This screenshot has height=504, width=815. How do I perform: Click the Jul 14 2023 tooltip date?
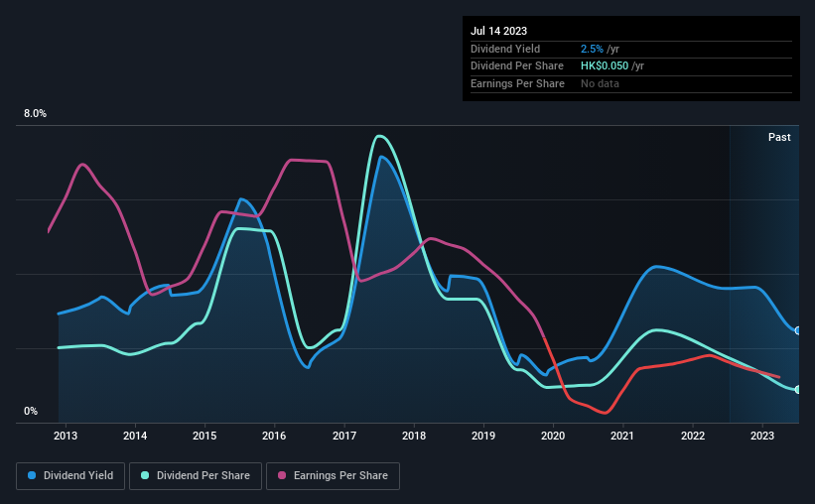pos(498,31)
